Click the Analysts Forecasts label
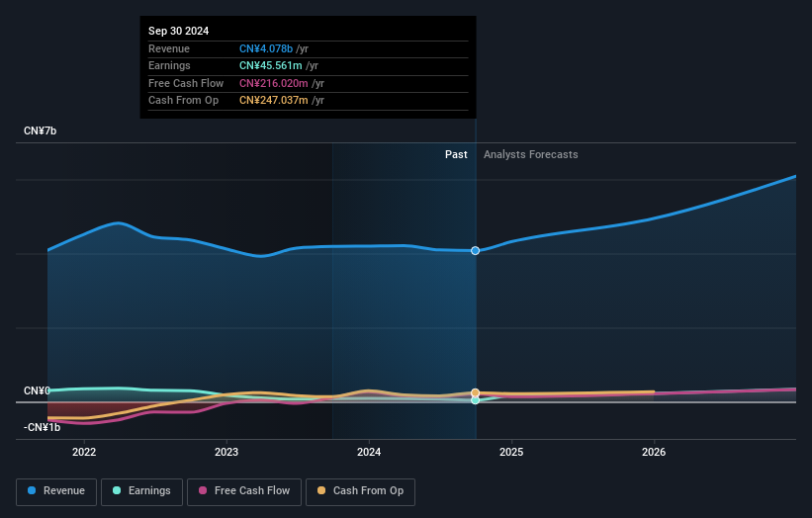The image size is (812, 518). tap(531, 155)
